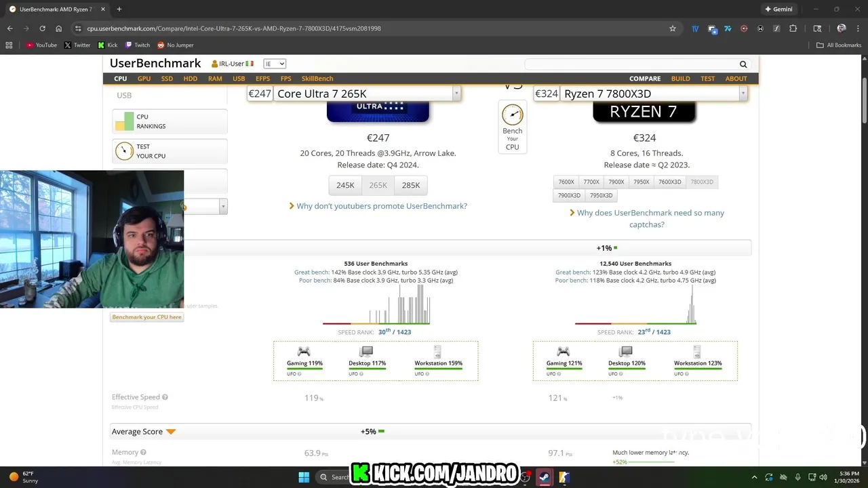
Task: Open All Bookmarks folder
Action: tap(839, 45)
